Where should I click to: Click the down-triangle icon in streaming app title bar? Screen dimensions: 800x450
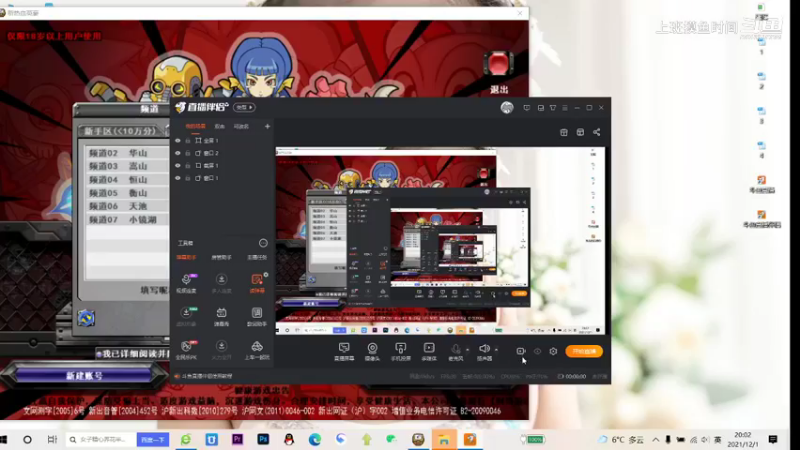click(553, 108)
